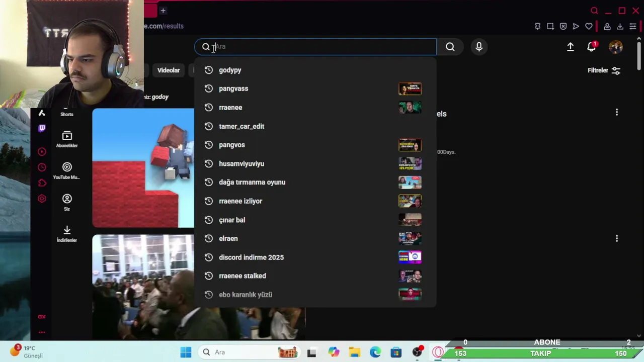Select ebo karanlık yüzü suggestion
The image size is (644, 362).
point(315,295)
